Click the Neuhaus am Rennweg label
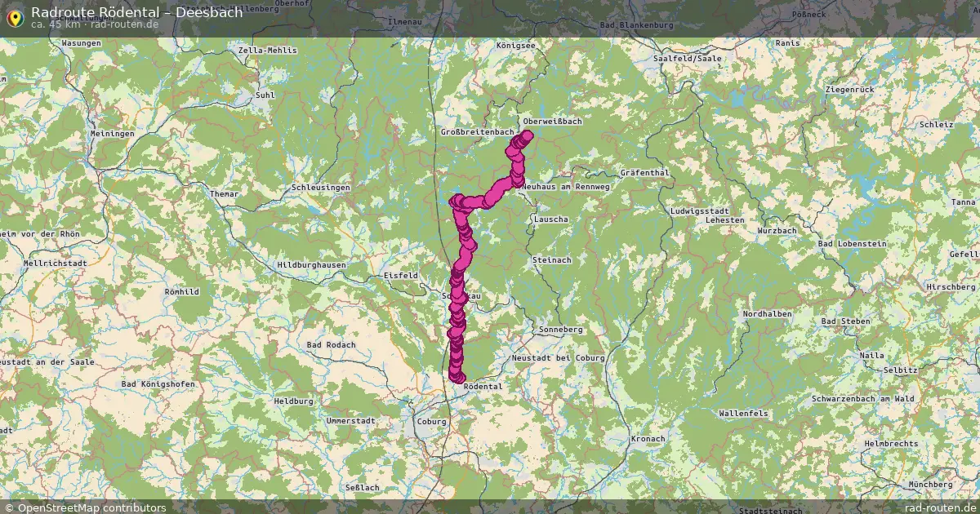980x514 pixels. 565,187
